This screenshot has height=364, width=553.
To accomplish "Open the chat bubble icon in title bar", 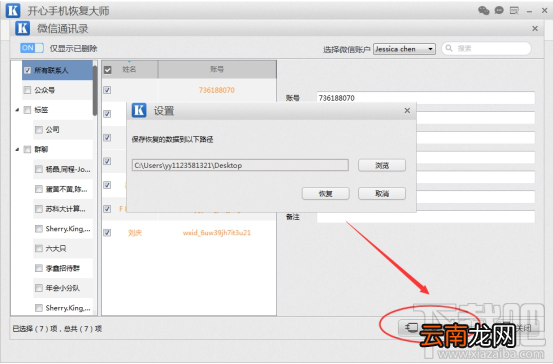I will [499, 10].
